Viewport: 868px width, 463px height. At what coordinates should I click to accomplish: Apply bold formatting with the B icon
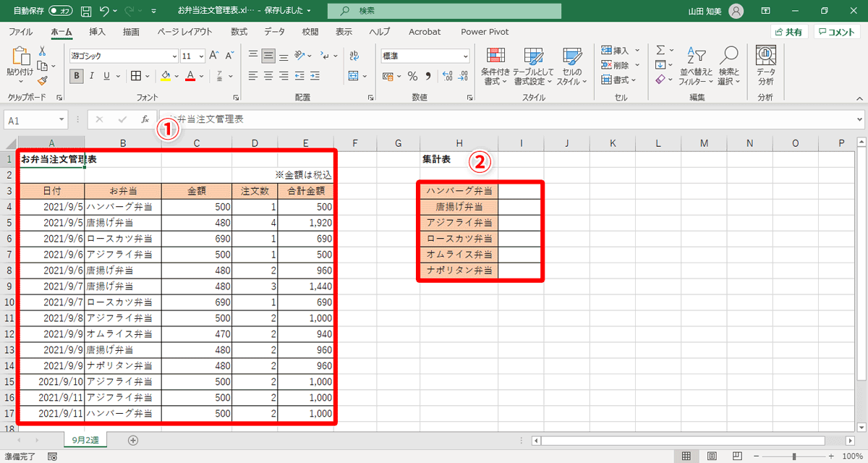pos(76,75)
